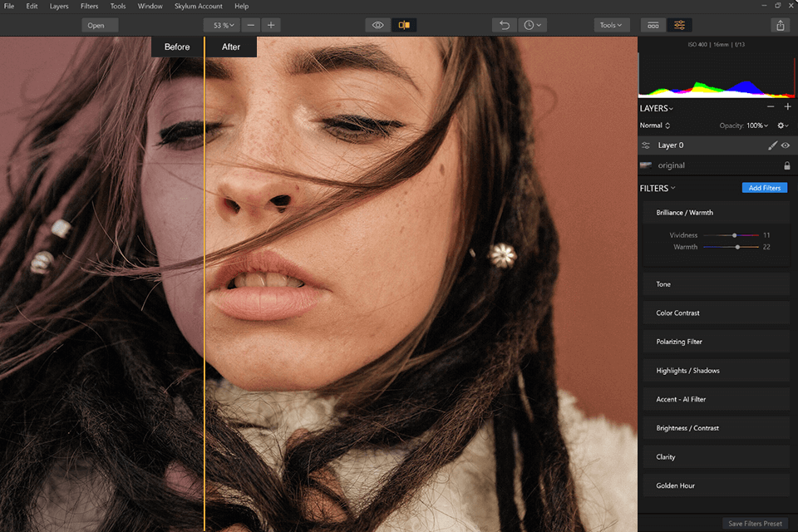The height and width of the screenshot is (532, 798).
Task: Click zoom in plus button
Action: point(270,25)
